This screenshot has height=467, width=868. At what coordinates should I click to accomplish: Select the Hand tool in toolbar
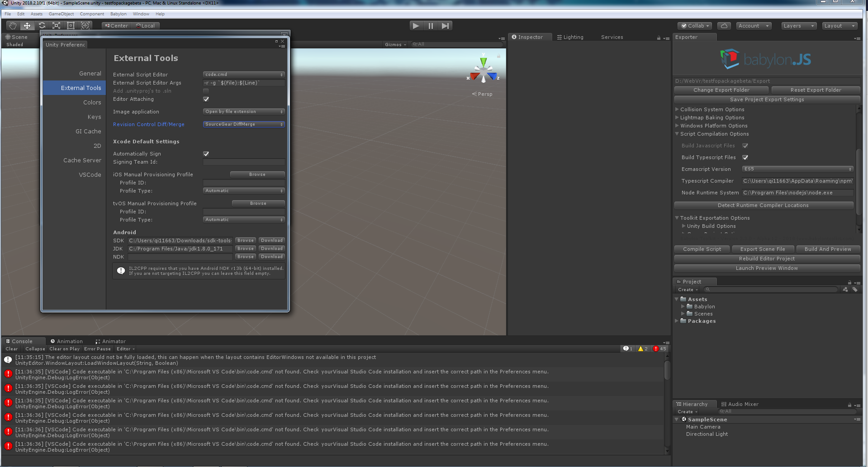pyautogui.click(x=13, y=26)
